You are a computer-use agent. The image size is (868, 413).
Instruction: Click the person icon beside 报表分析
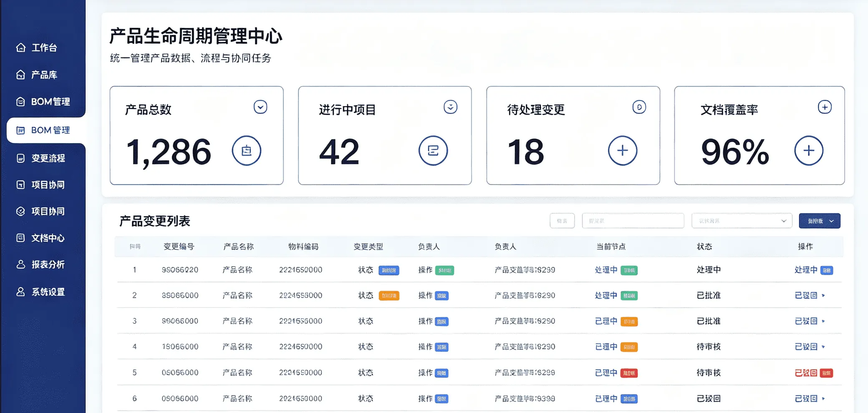coord(20,264)
